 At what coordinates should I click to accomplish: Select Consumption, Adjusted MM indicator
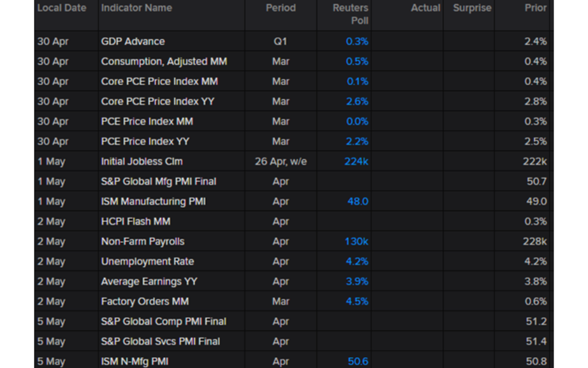[164, 61]
